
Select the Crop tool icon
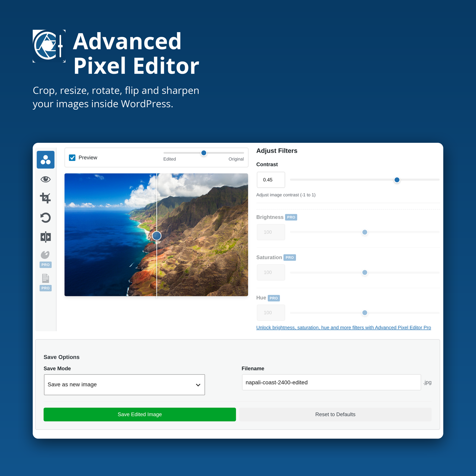coord(46,198)
